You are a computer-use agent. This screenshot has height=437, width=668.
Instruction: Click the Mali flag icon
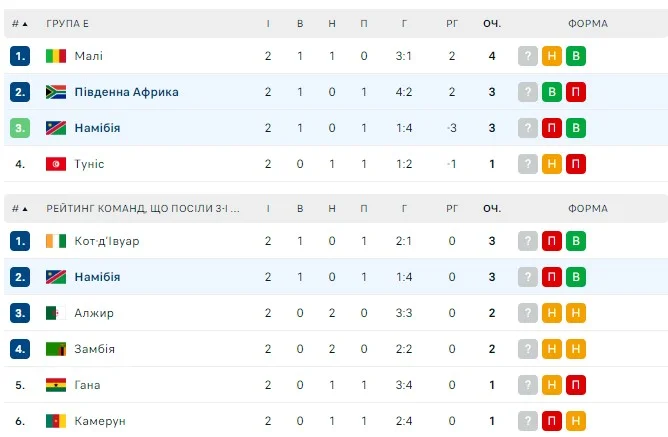point(56,56)
